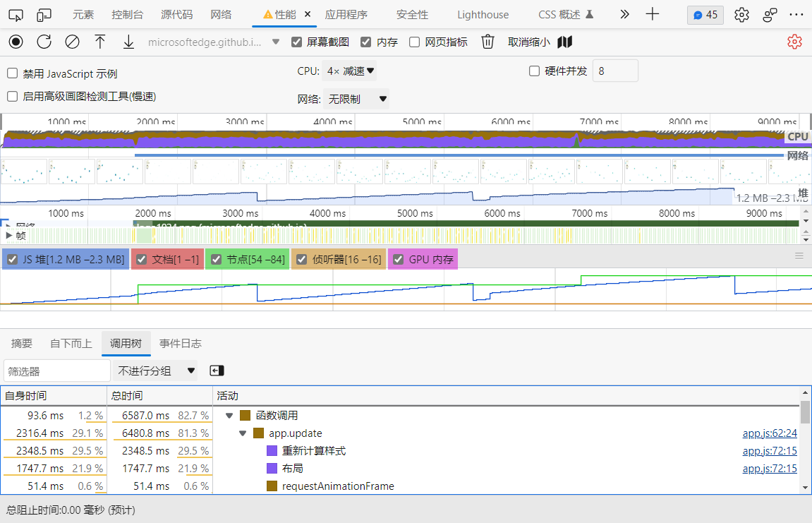Screen dimensions: 812x523
Task: Sort by the 自身时间 column header
Action: pyautogui.click(x=54, y=395)
